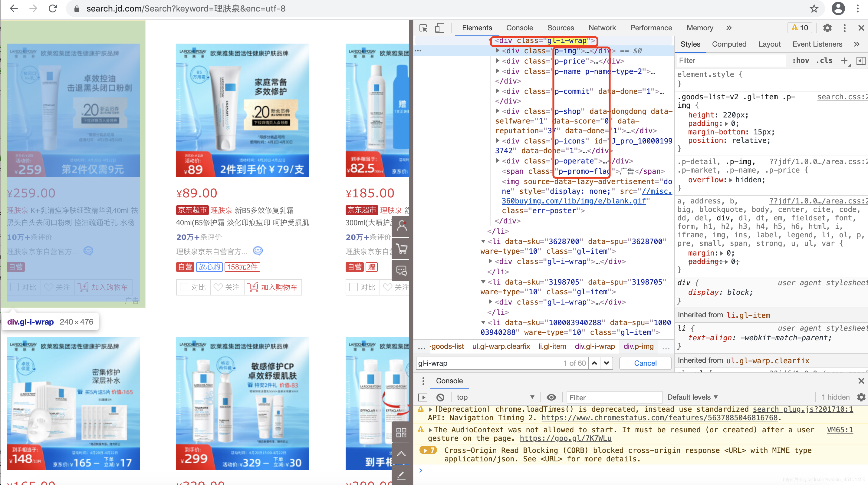Open DevTools more options kebab menu
The width and height of the screenshot is (868, 485).
coord(844,28)
